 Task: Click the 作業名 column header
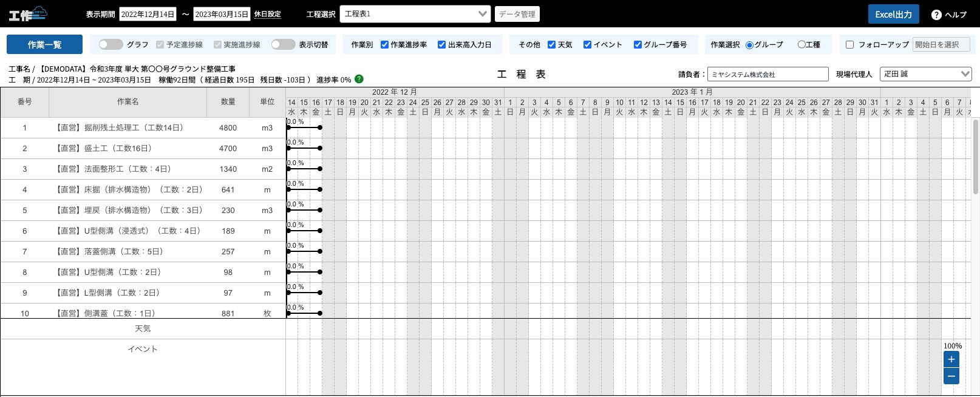(x=128, y=102)
